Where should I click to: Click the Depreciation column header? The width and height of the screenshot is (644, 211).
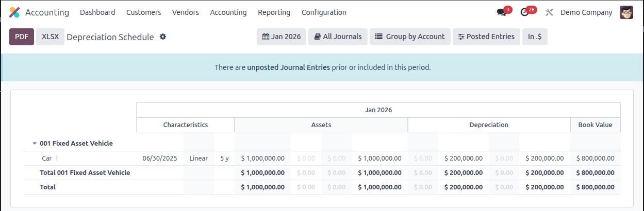pos(489,125)
